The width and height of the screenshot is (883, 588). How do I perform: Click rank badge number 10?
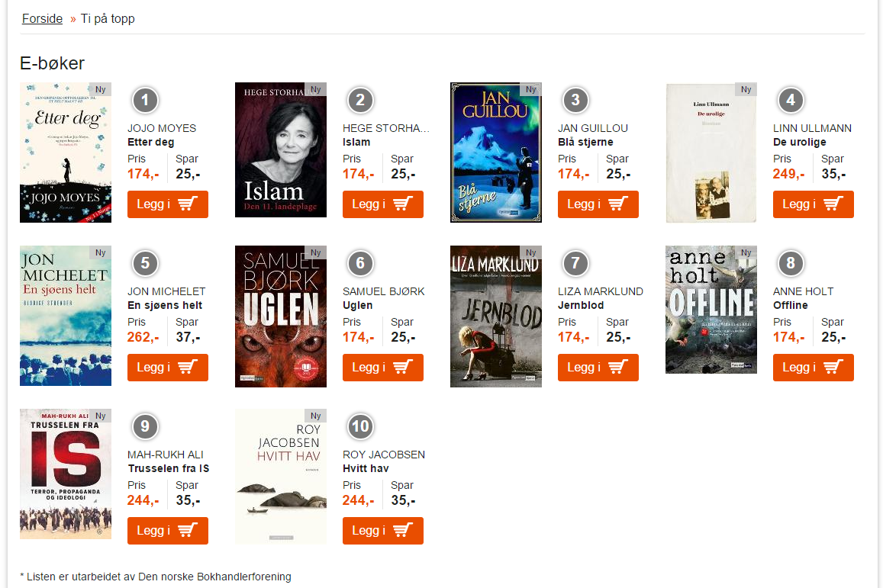[360, 426]
